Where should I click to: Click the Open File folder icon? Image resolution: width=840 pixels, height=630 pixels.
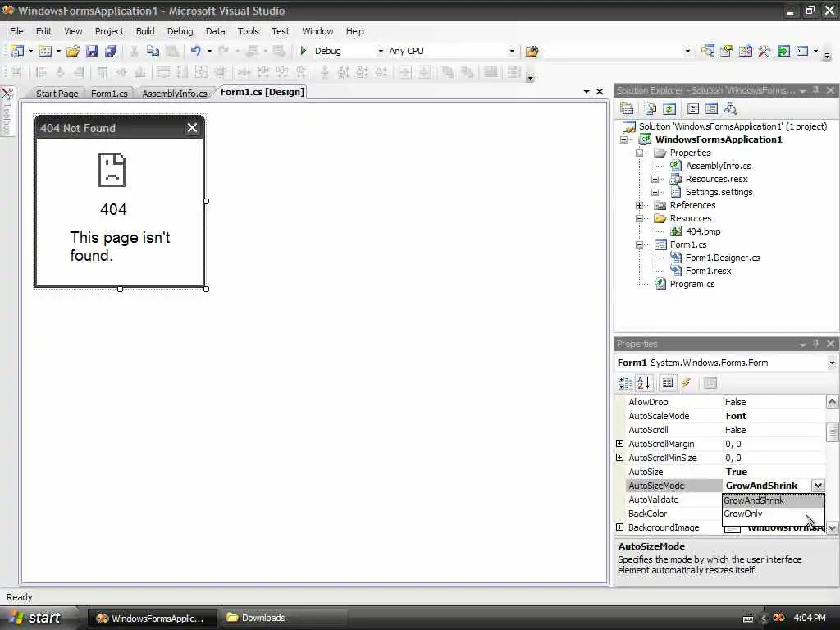(73, 51)
